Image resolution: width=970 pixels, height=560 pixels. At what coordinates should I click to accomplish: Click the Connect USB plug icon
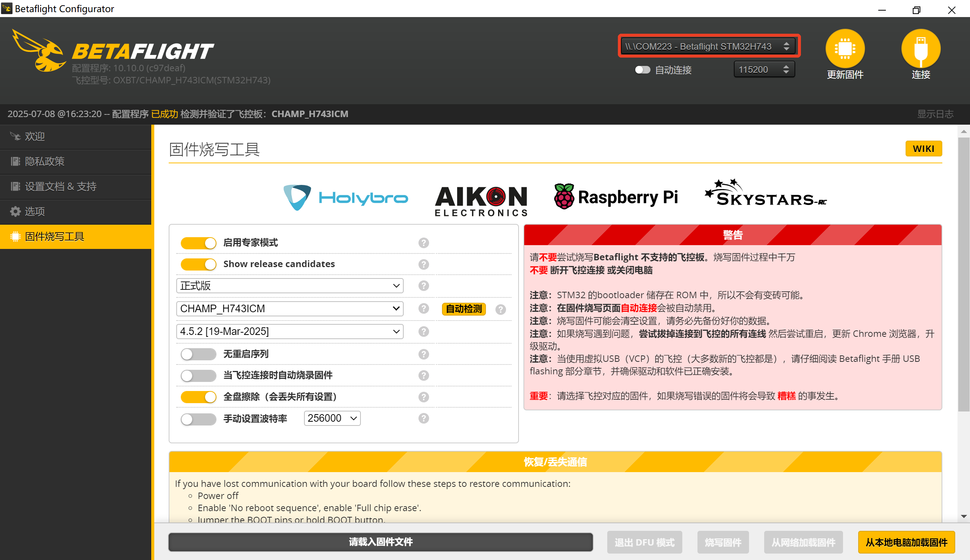pos(920,49)
